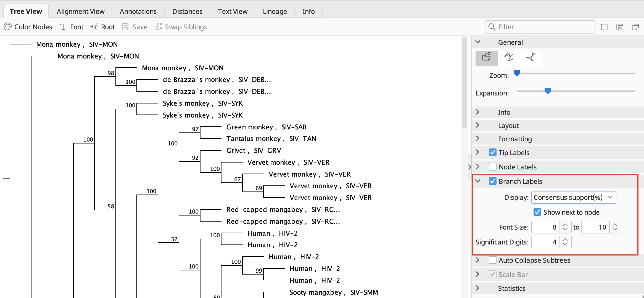644x298 pixels.
Task: Collapse the Branch Labels section
Action: click(x=478, y=181)
